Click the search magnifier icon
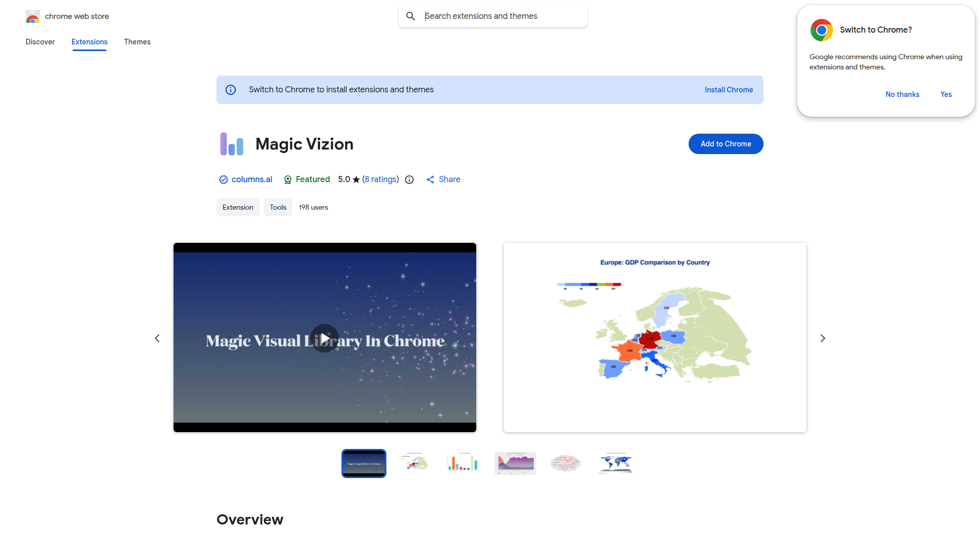The height and width of the screenshot is (551, 980). pyautogui.click(x=411, y=16)
